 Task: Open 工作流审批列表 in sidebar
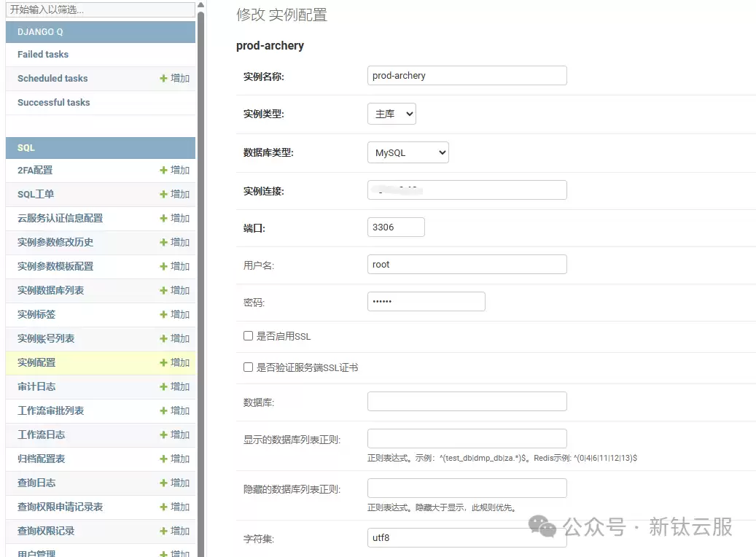pyautogui.click(x=50, y=411)
